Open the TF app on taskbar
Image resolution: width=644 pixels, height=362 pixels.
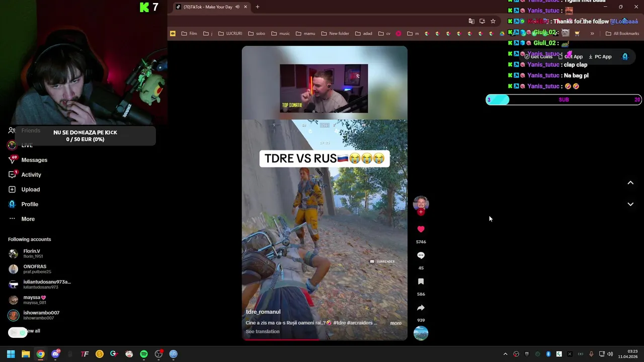(x=85, y=354)
